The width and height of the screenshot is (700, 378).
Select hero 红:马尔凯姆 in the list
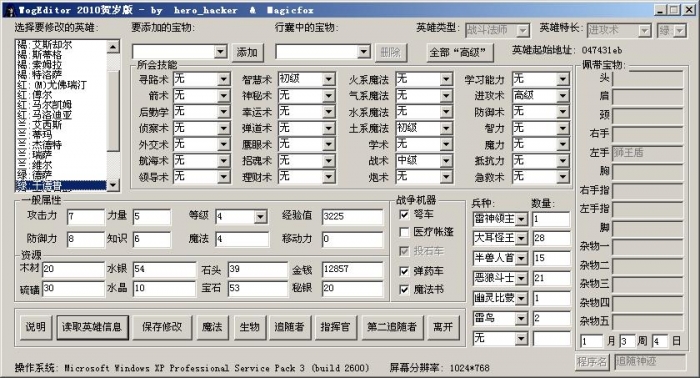point(45,105)
